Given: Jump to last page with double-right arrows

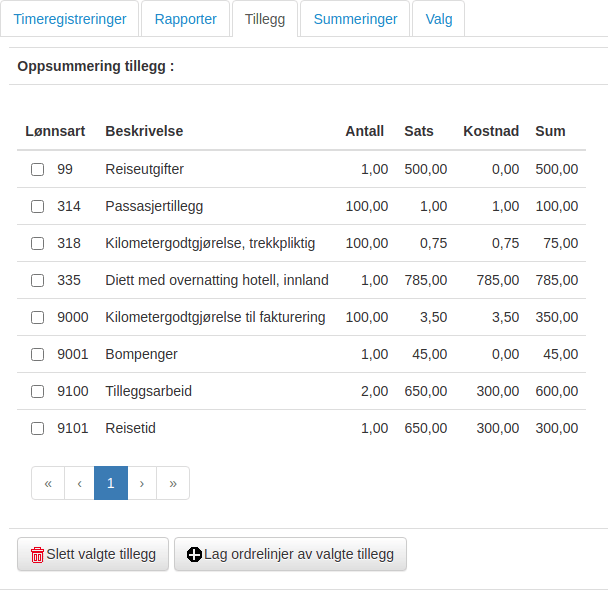Looking at the screenshot, I should [x=173, y=483].
